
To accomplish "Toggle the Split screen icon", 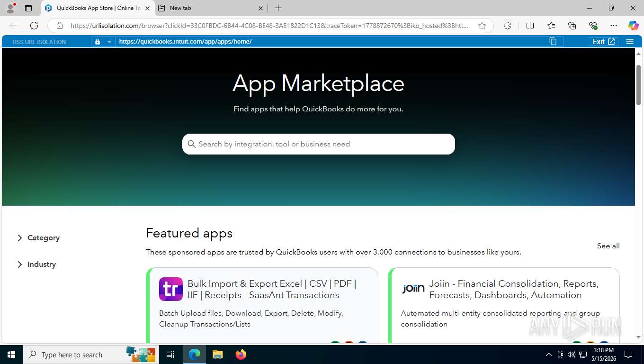I will click(x=530, y=26).
